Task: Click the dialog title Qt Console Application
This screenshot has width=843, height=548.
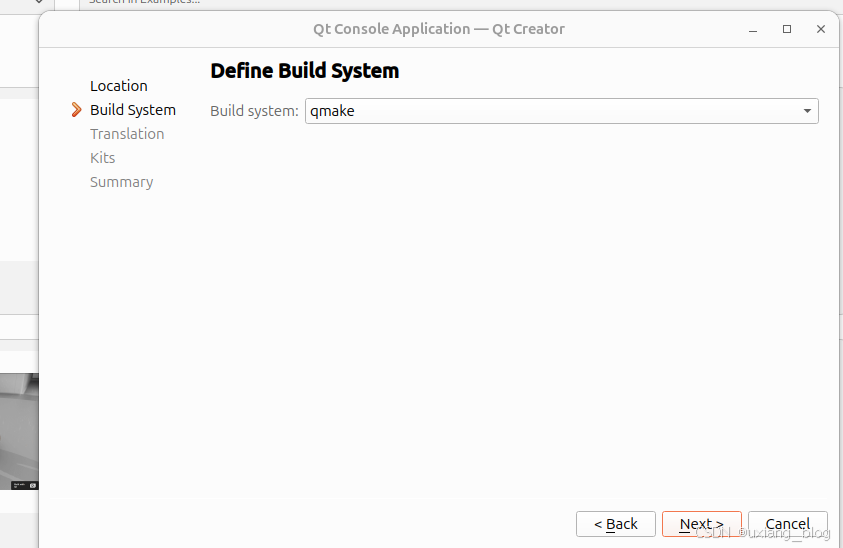Action: tap(392, 29)
